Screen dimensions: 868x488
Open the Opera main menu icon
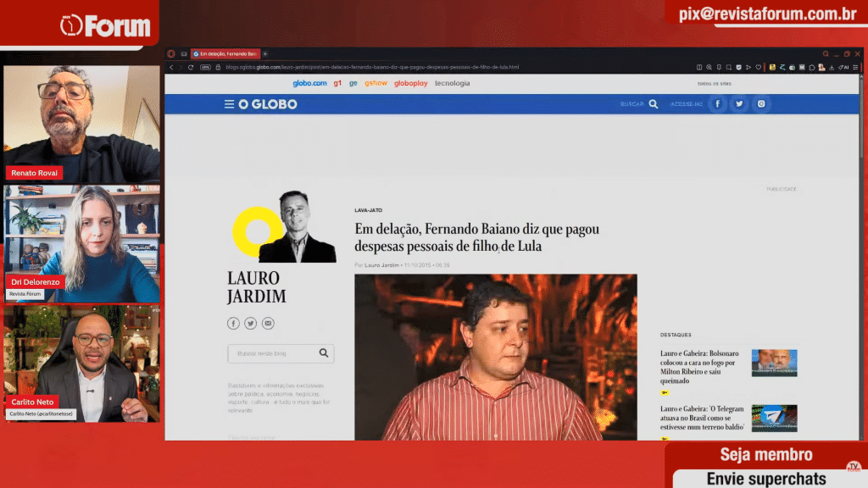click(171, 53)
